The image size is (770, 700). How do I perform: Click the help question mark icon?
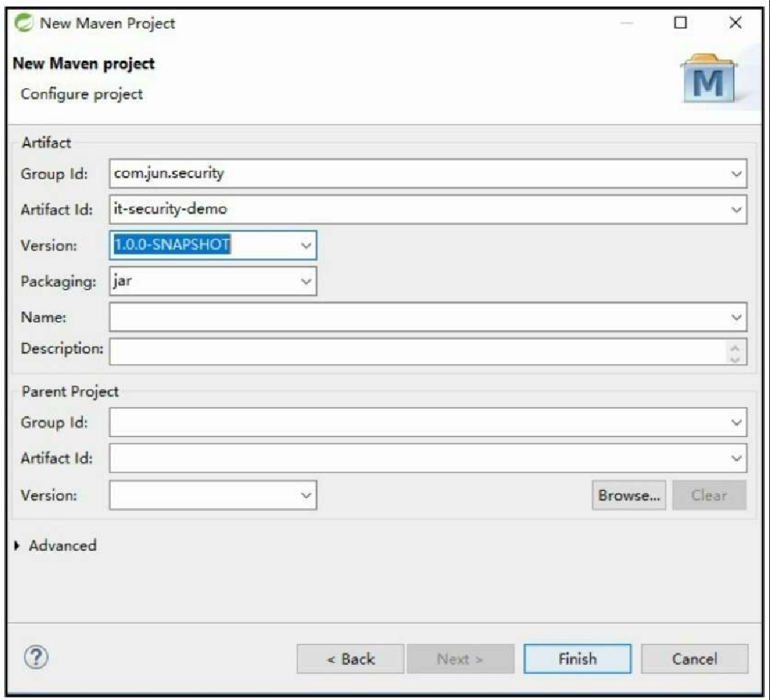(36, 657)
